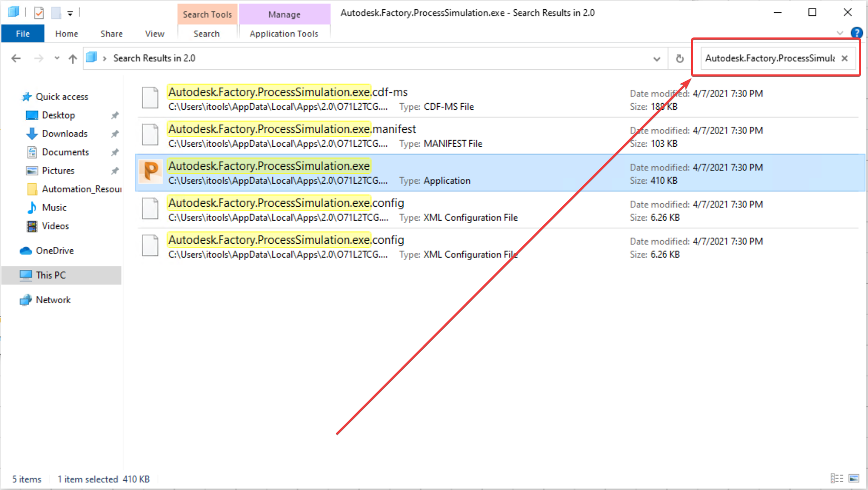Open Videos in the navigation pane
Screen dimensions: 868x490
click(55, 226)
